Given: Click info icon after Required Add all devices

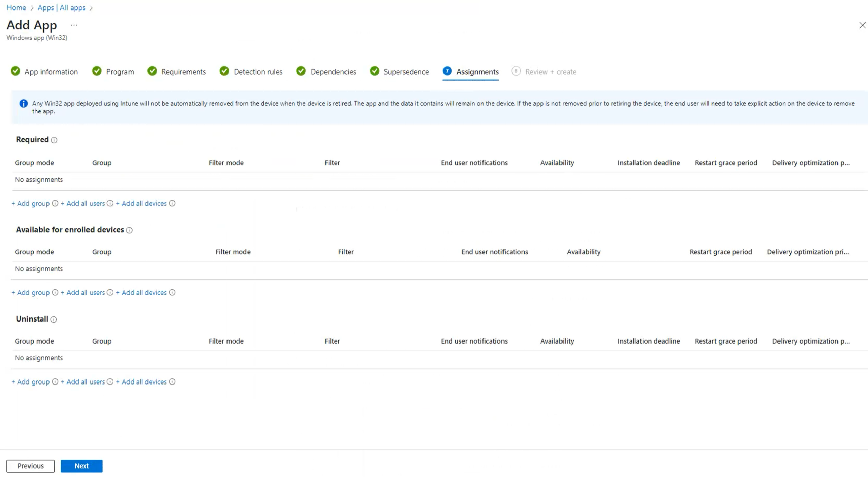Looking at the screenshot, I should click(x=172, y=203).
